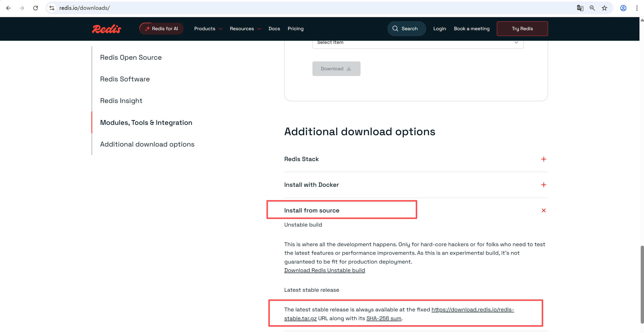The height and width of the screenshot is (333, 644).
Task: Expand the Redis Stack section
Action: click(543, 159)
